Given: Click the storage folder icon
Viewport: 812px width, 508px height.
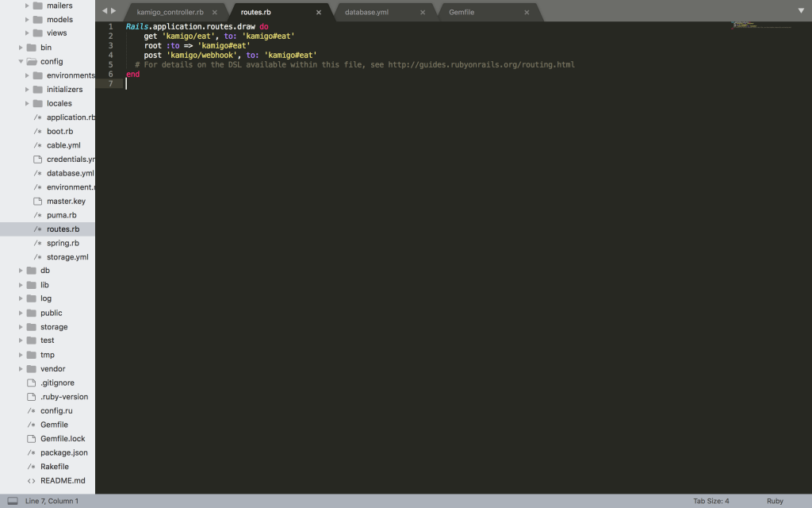Looking at the screenshot, I should coord(32,327).
